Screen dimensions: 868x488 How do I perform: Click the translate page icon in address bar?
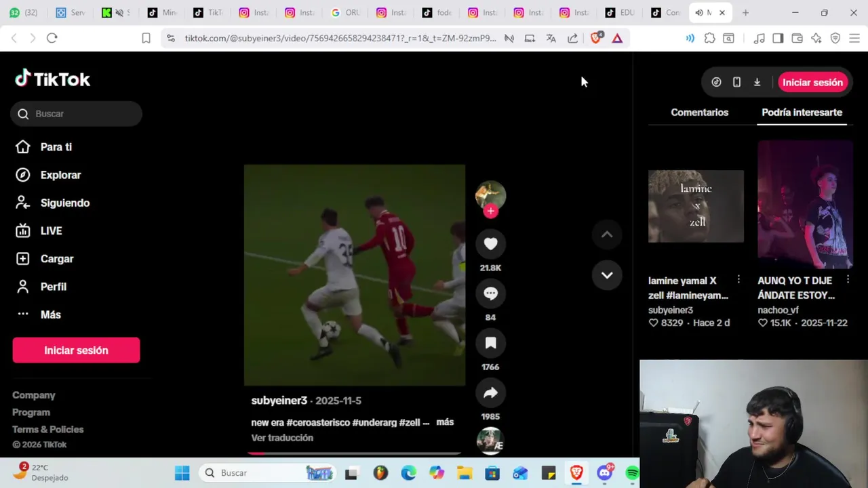(551, 39)
